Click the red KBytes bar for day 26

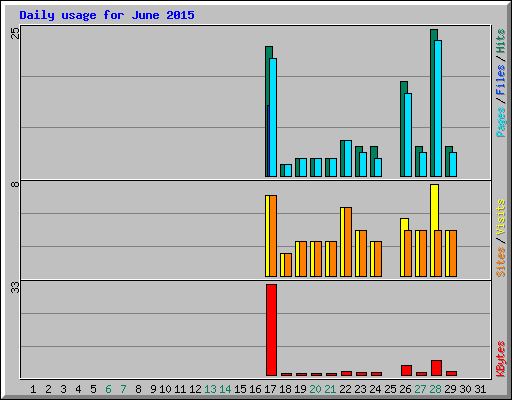tap(406, 371)
